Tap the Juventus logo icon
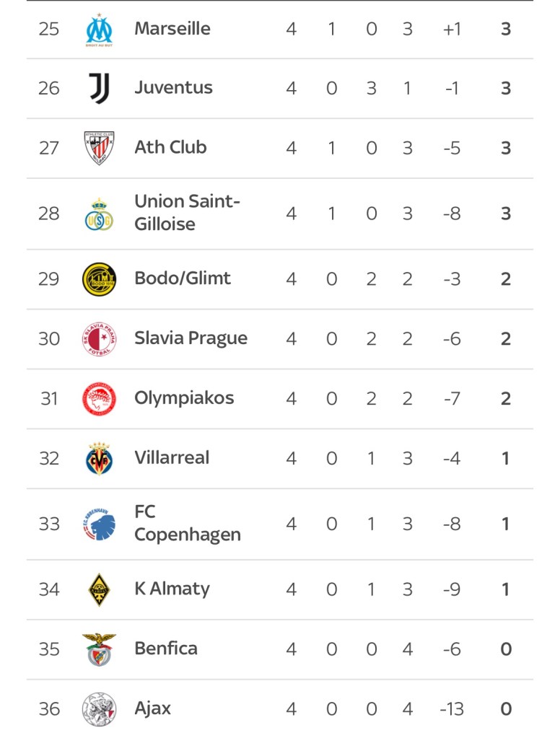Screen dimensions: 560x738 coord(99,88)
